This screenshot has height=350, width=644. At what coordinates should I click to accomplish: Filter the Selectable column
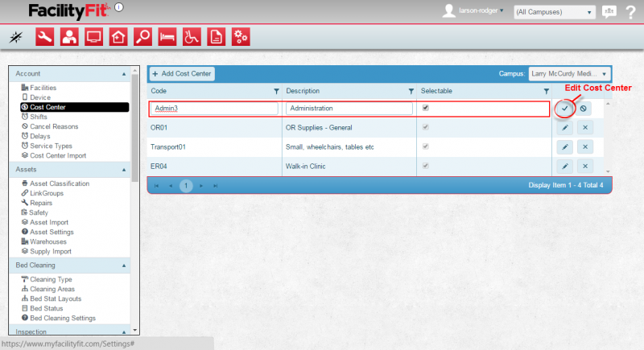(x=546, y=91)
